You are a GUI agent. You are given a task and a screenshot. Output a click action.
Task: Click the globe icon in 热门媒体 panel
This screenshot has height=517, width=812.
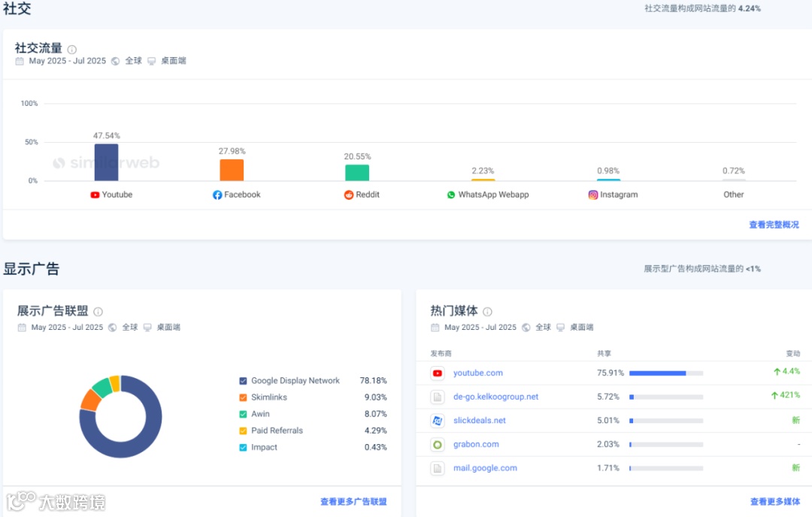click(x=526, y=328)
